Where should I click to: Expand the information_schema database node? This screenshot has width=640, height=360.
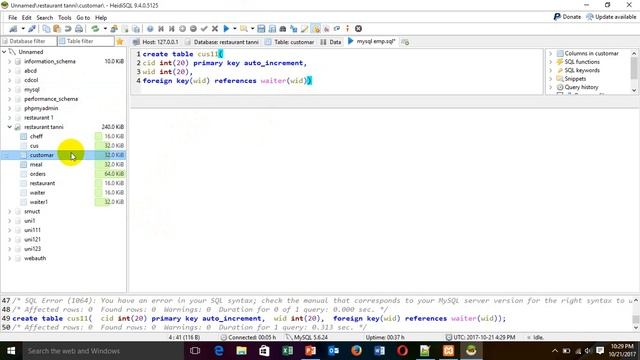coord(9,61)
